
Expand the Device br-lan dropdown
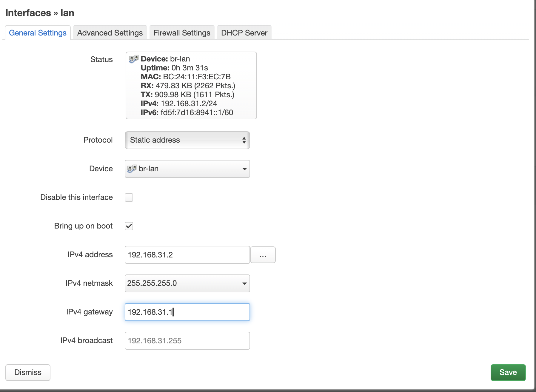tap(187, 169)
